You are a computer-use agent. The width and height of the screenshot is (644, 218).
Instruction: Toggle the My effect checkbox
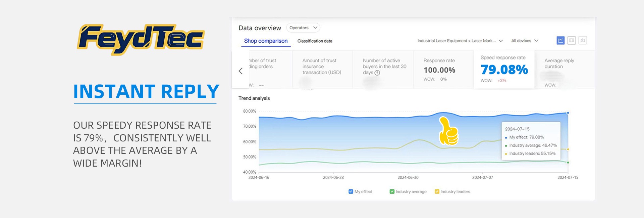(x=351, y=191)
